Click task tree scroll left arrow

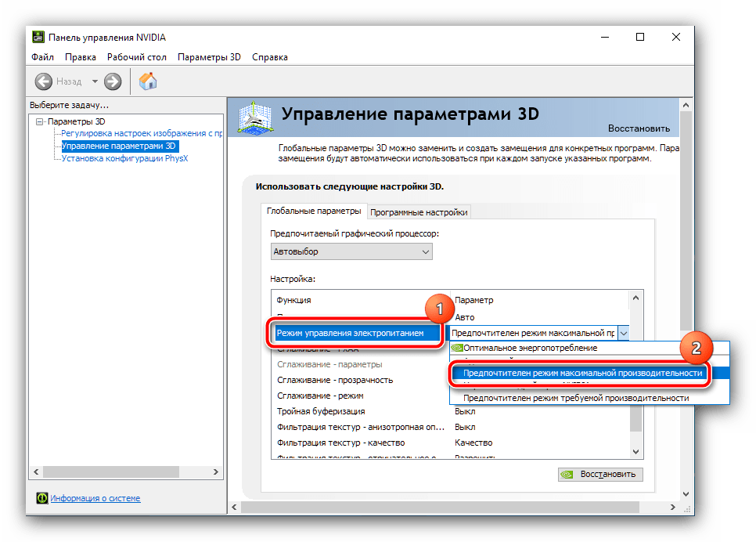pos(36,472)
